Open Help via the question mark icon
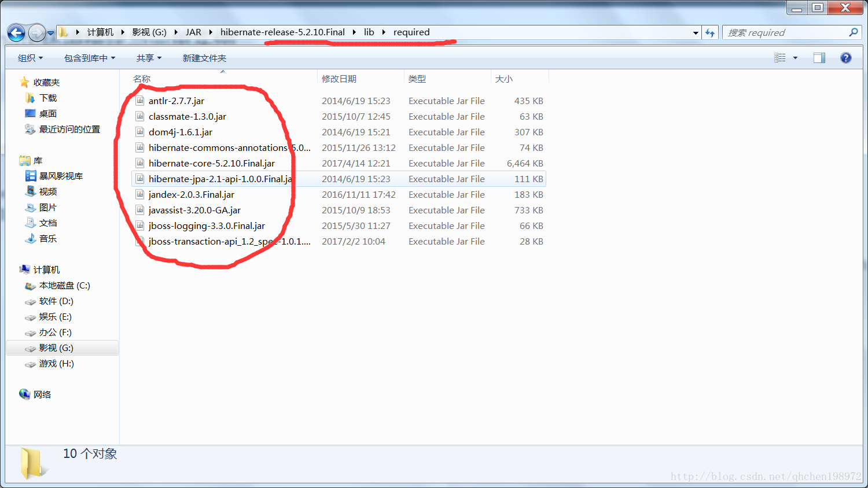 click(846, 58)
